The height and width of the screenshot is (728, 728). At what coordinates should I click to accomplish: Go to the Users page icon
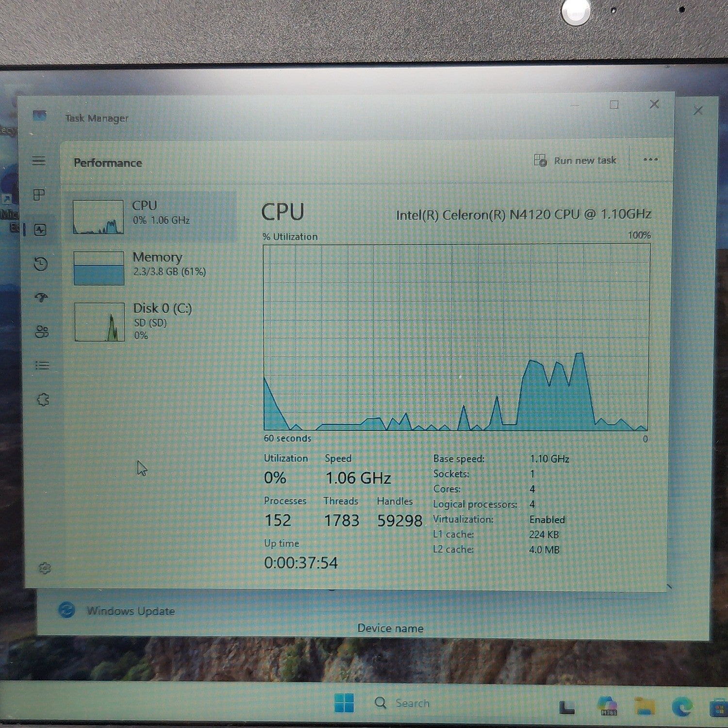[x=42, y=331]
